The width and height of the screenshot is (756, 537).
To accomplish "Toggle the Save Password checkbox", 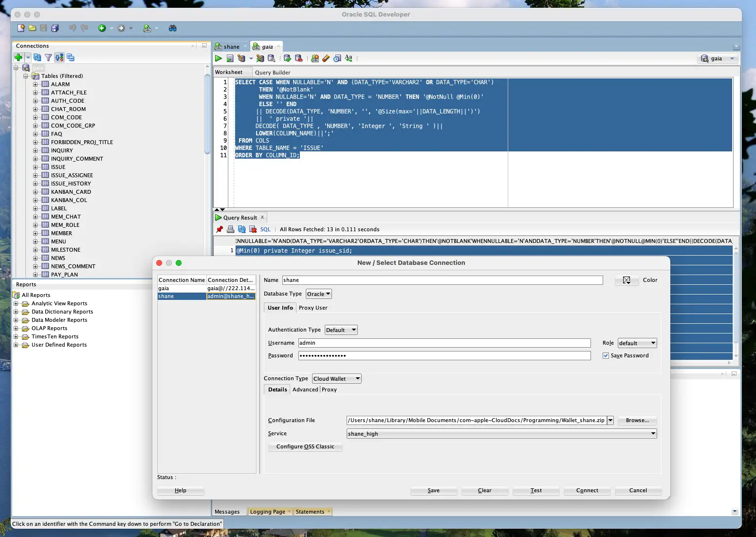I will tap(606, 356).
